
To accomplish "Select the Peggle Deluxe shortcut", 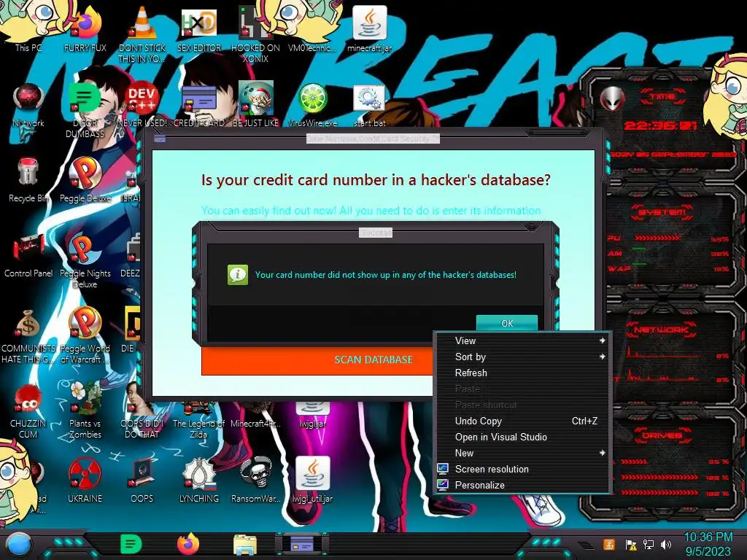I will tap(85, 180).
